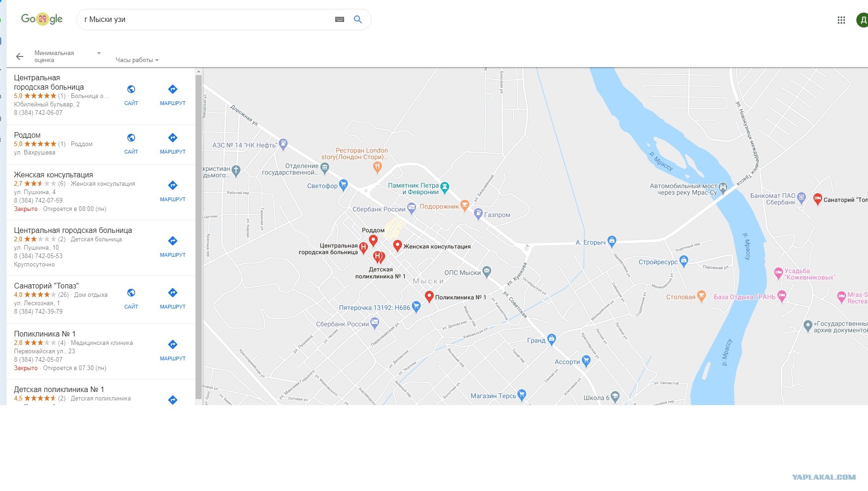This screenshot has width=868, height=491.
Task: Click the Банкомат ПАО Сбербанк ATM marker
Action: 801,198
